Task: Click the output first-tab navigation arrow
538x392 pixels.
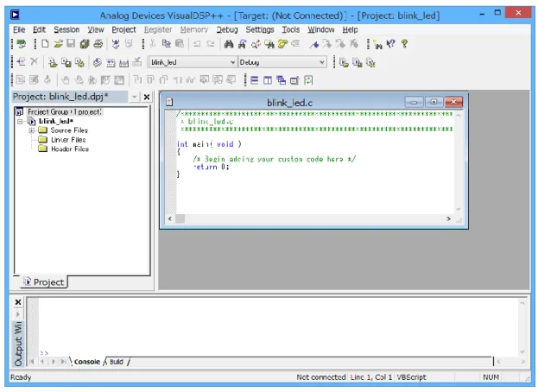Action: click(x=32, y=362)
